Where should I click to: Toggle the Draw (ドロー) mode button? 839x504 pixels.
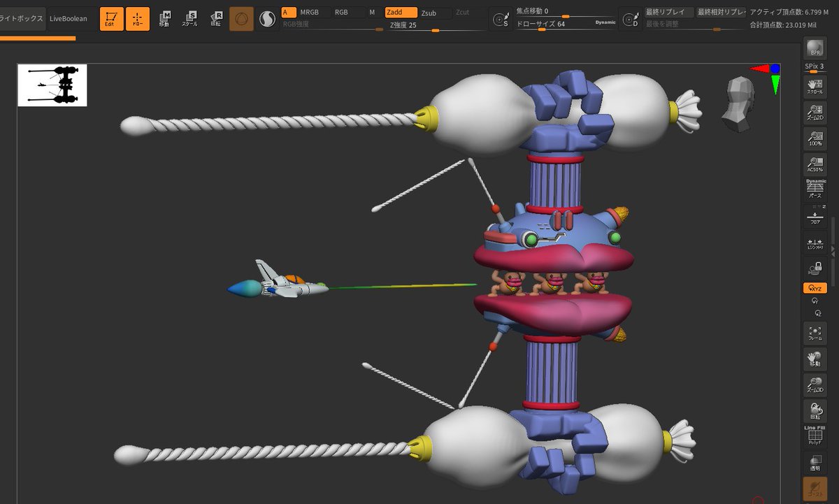(137, 19)
